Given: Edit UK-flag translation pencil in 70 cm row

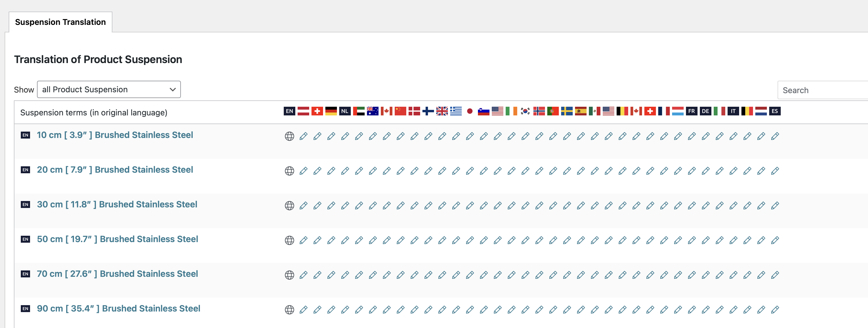Looking at the screenshot, I should tap(442, 275).
